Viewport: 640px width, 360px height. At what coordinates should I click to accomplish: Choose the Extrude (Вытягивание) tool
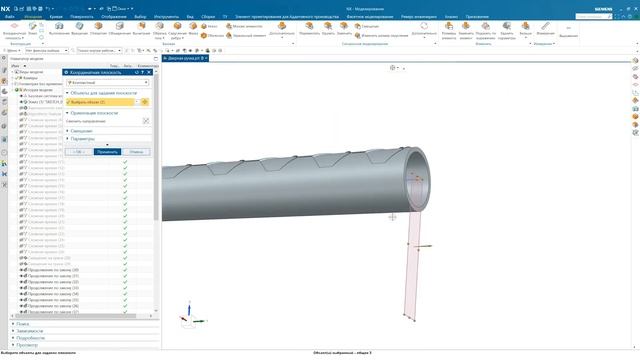[59, 29]
